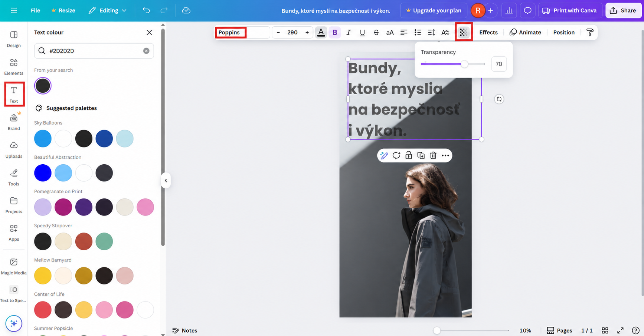Click the Share button
Image resolution: width=644 pixels, height=336 pixels.
click(623, 10)
